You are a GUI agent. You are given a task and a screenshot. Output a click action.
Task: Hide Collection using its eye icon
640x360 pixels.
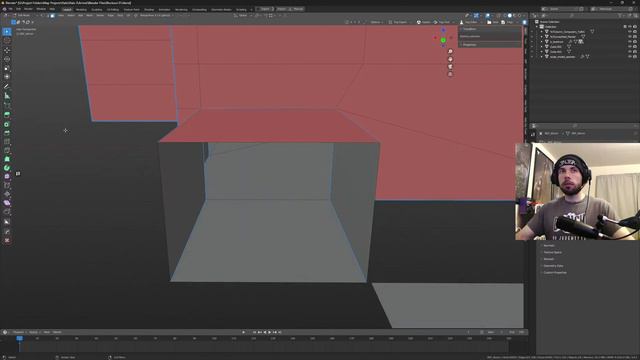630,27
